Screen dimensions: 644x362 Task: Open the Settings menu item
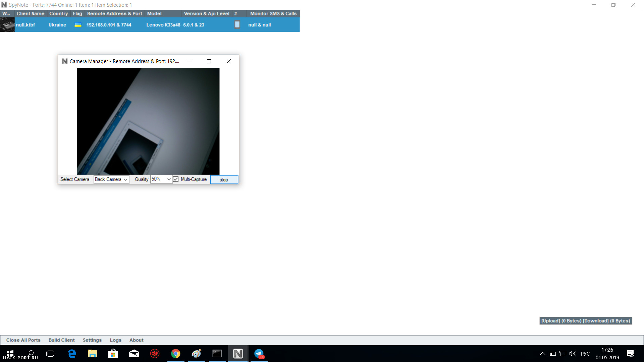[x=92, y=340]
